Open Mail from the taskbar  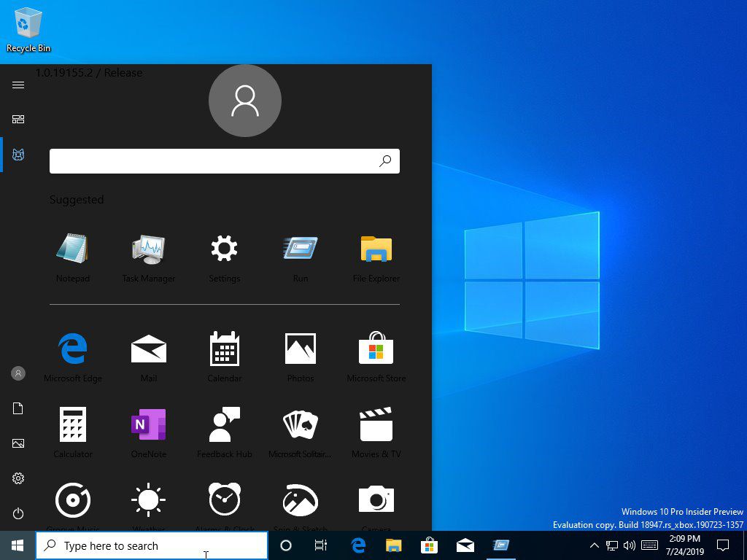[x=465, y=545]
